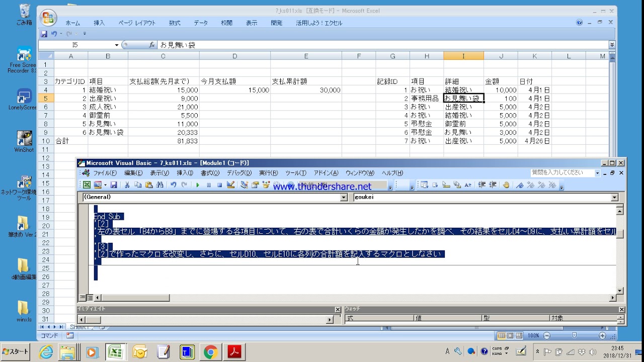The height and width of the screenshot is (362, 644).
Task: Click the zoom slider handle in Excel
Action: pos(574,336)
